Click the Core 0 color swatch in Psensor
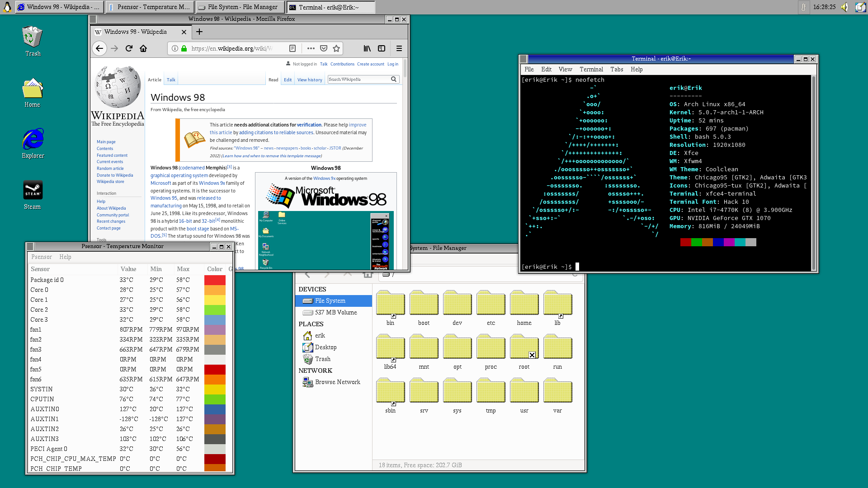The image size is (868, 488). (x=215, y=290)
